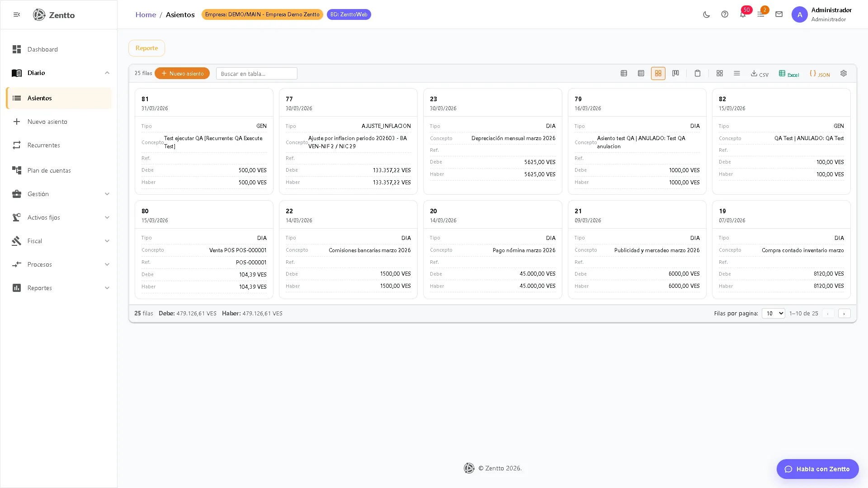
Task: Open entry card 79 Asiento test QA
Action: pyautogui.click(x=637, y=141)
